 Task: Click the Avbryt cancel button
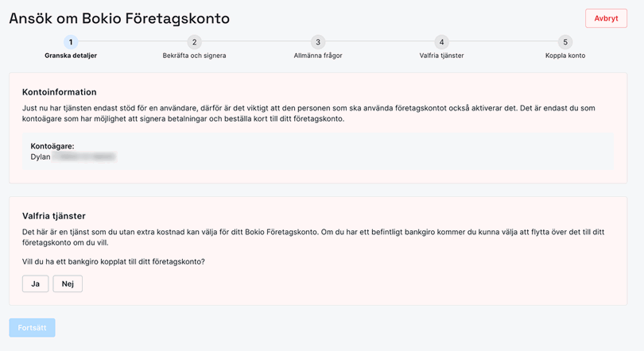pos(606,18)
